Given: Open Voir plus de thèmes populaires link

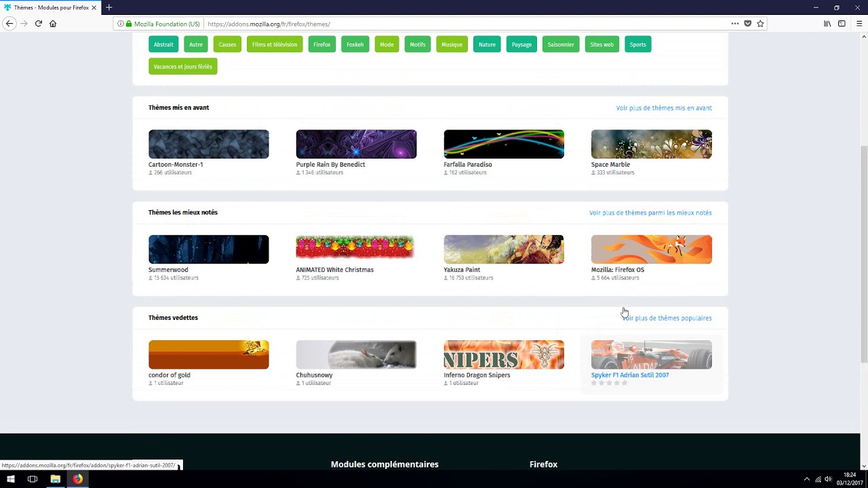Looking at the screenshot, I should (667, 318).
